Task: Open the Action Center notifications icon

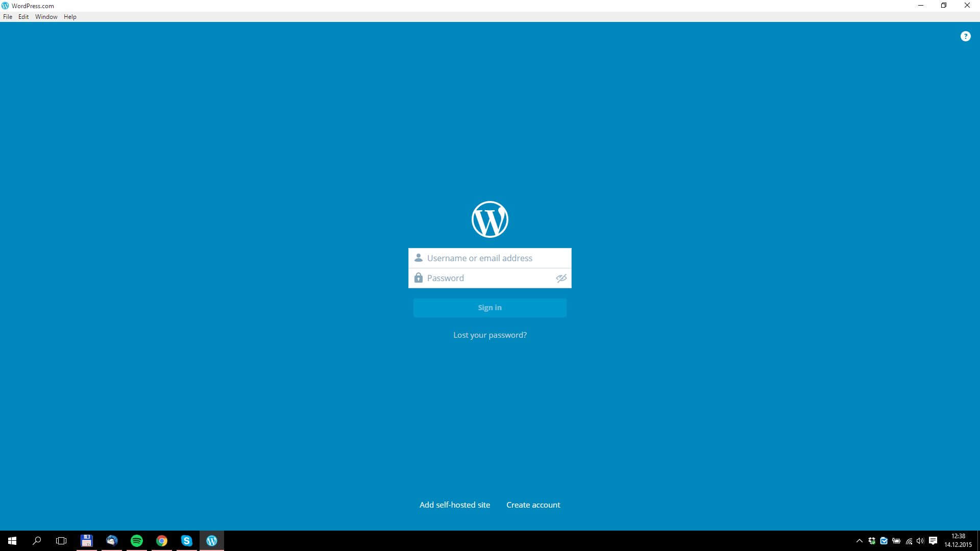Action: point(933,541)
